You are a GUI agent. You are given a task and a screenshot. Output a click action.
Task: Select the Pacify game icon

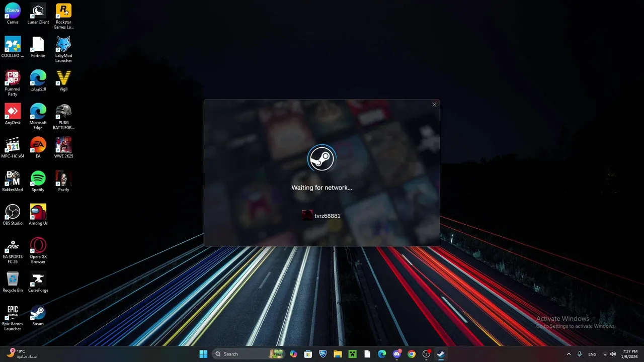pyautogui.click(x=63, y=181)
